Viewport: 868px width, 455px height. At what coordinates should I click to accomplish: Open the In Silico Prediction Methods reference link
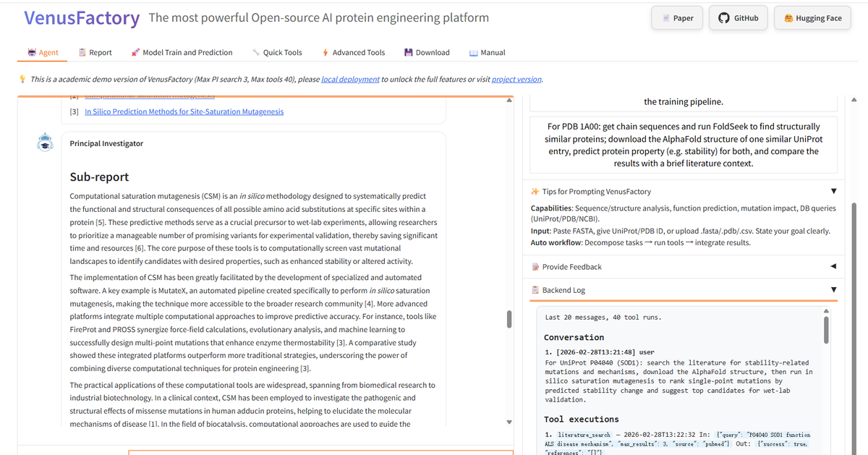[184, 112]
